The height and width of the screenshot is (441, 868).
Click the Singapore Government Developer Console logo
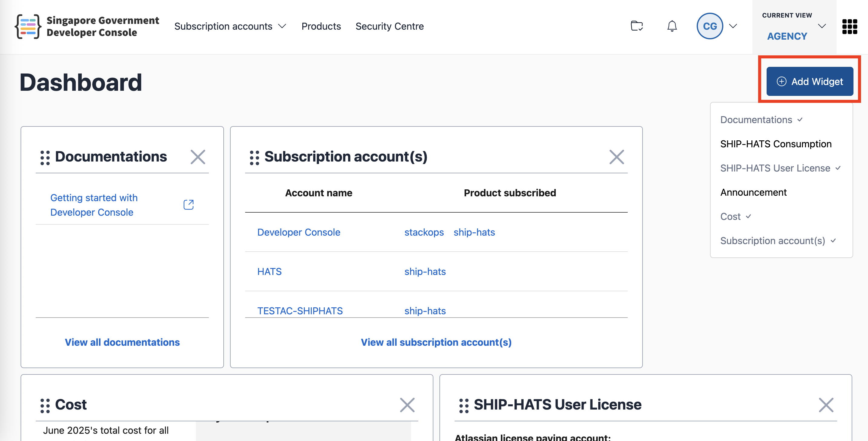click(87, 26)
